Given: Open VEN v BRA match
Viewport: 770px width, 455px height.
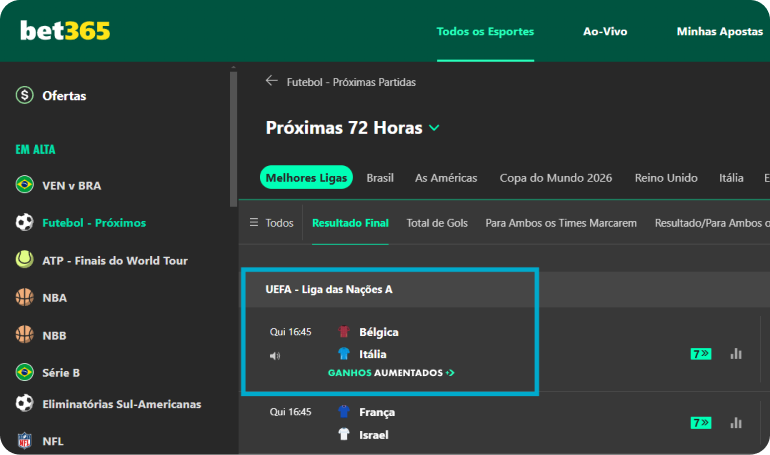Looking at the screenshot, I should (x=72, y=186).
